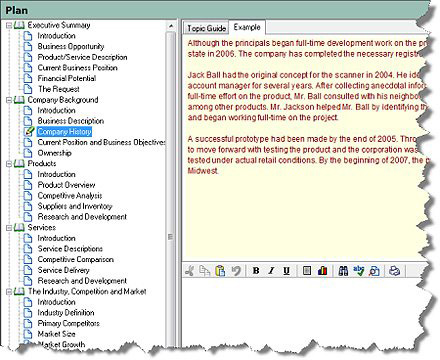Click the page icon beside Business Opportunity

pyautogui.click(x=28, y=46)
